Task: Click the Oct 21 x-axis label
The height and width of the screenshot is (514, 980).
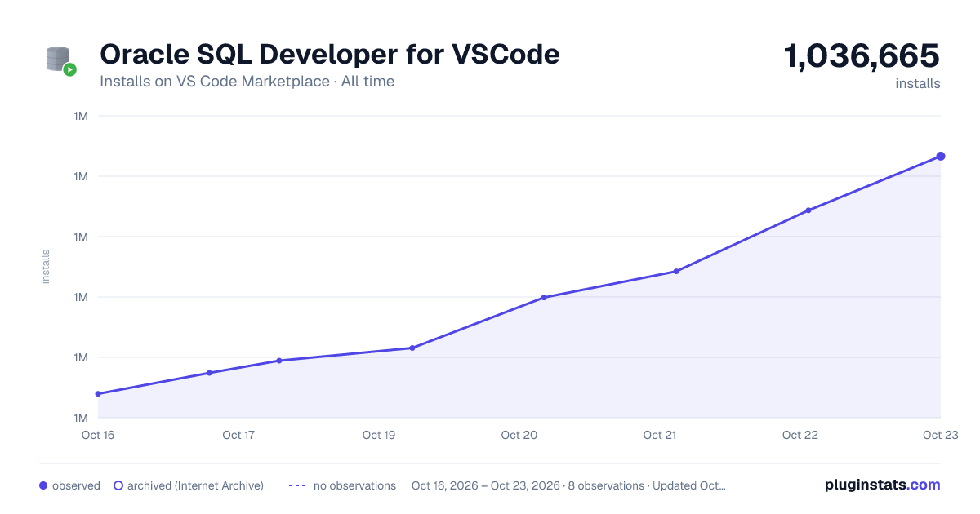Action: point(660,435)
